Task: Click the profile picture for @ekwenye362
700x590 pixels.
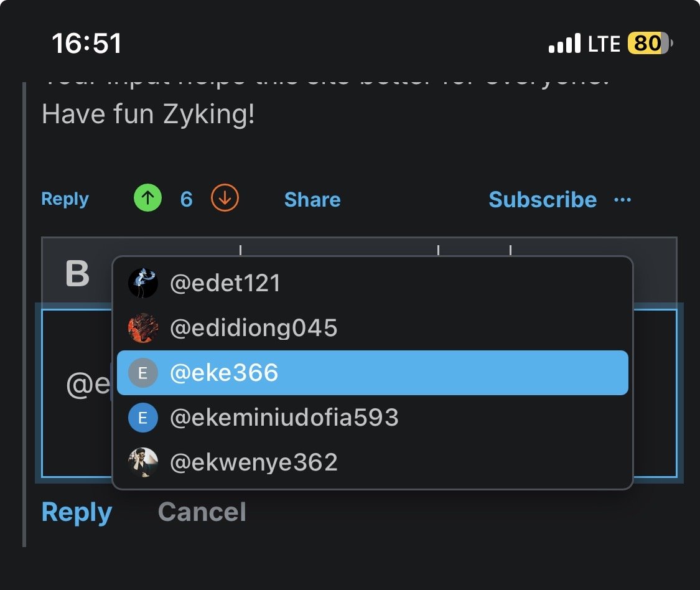Action: pos(143,462)
